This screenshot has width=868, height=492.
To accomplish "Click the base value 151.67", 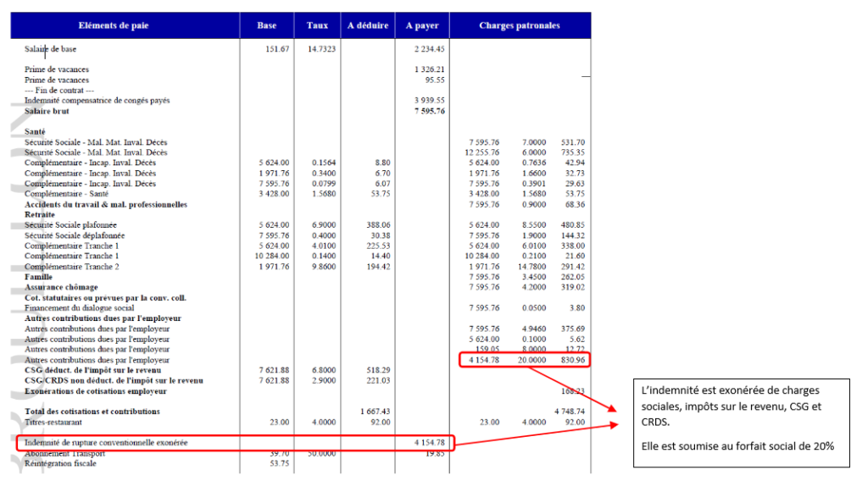I will click(277, 49).
